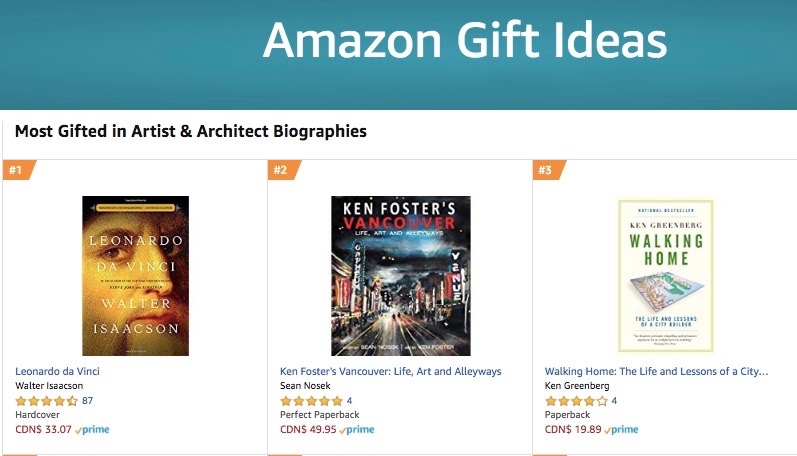Click the #2 rank badge
The image size is (797, 456).
click(283, 170)
